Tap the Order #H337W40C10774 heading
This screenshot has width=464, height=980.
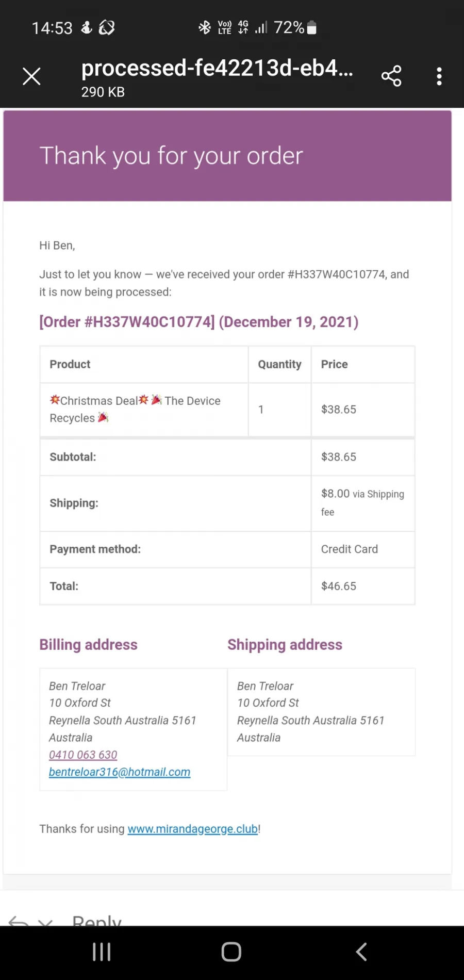pyautogui.click(x=199, y=322)
